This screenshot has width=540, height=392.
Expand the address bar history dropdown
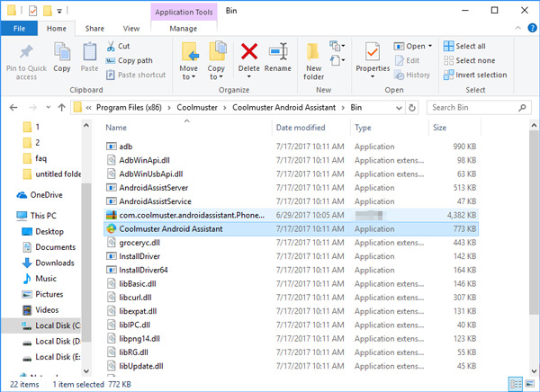[x=399, y=108]
